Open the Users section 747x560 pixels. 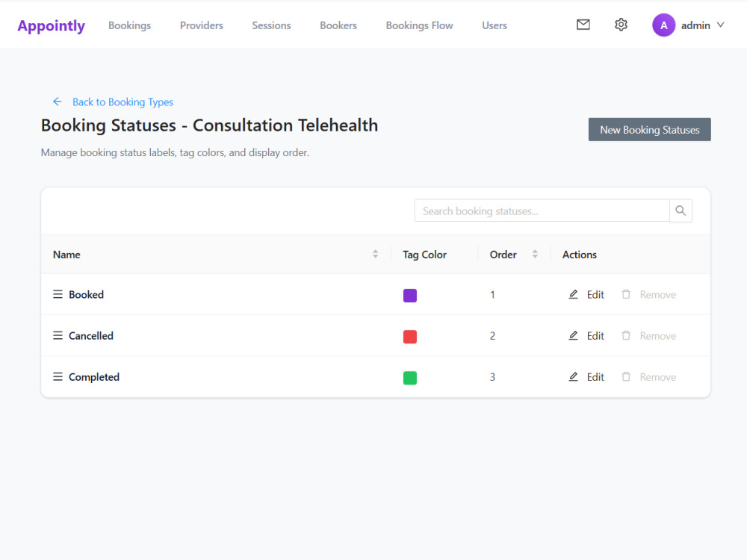(495, 25)
